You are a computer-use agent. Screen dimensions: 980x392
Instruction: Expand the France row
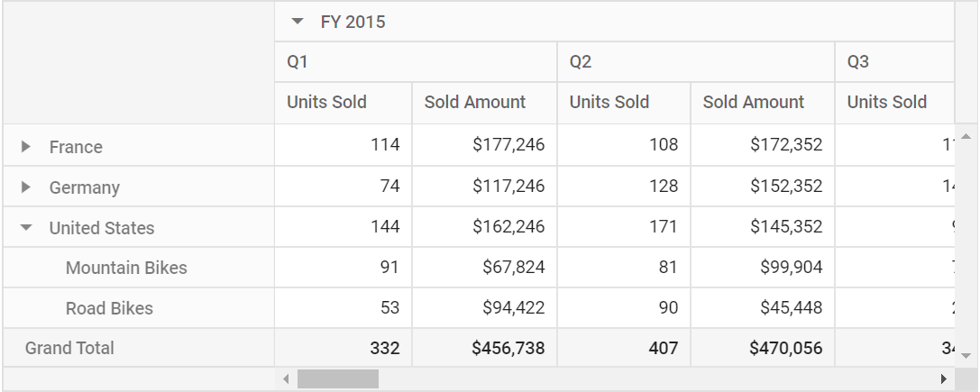coord(25,146)
